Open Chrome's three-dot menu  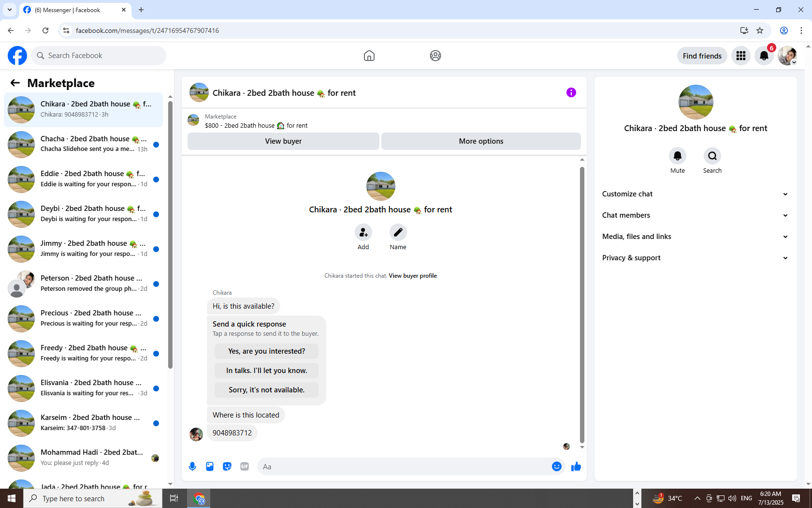point(801,30)
